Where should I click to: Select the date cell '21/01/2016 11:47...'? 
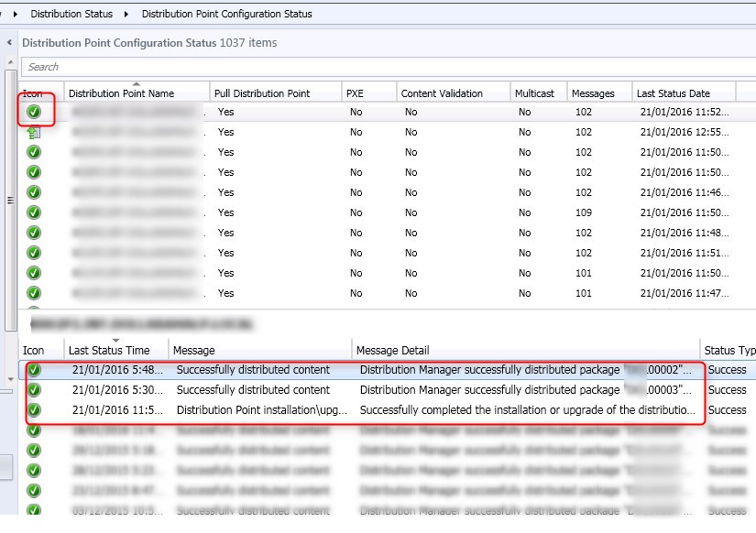[x=685, y=293]
